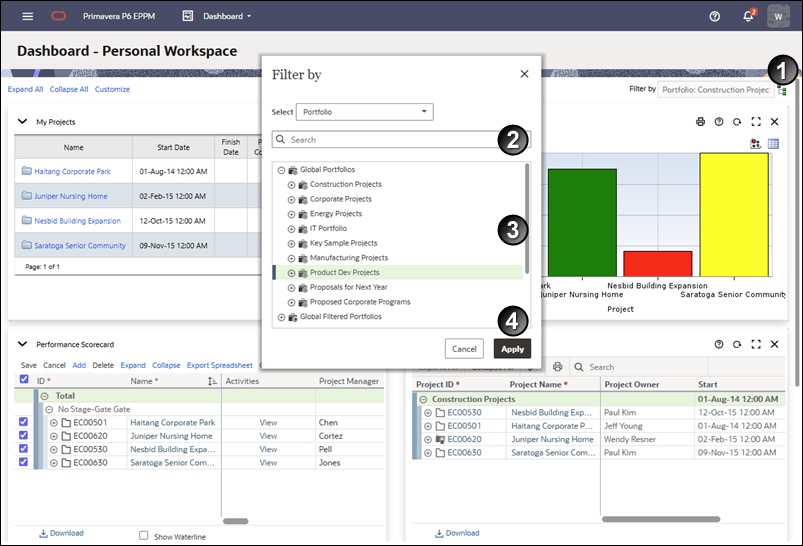Refresh the lower right portlet
This screenshot has width=803, height=546.
[x=737, y=344]
